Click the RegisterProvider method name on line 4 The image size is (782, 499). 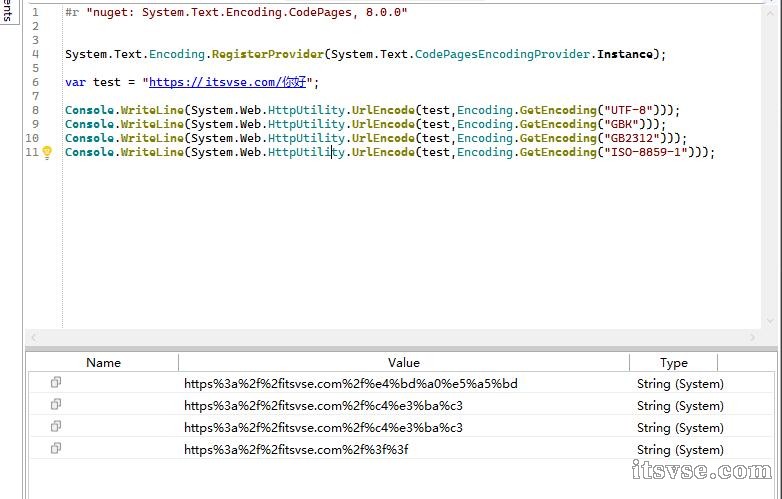tap(268, 54)
